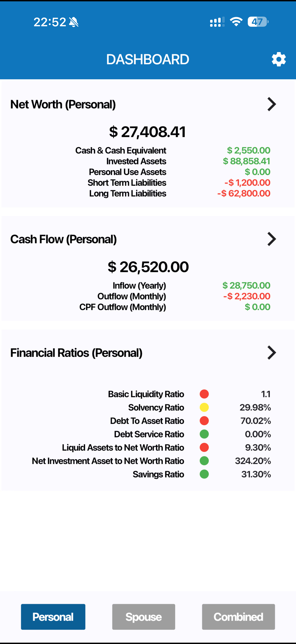
Task: Expand the Financial Ratios (Personal) chevron
Action: [272, 353]
